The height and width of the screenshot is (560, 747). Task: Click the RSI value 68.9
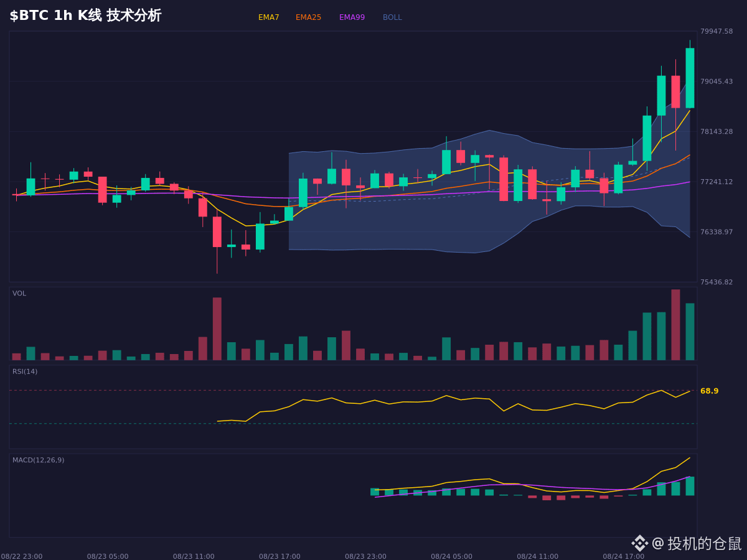709,391
